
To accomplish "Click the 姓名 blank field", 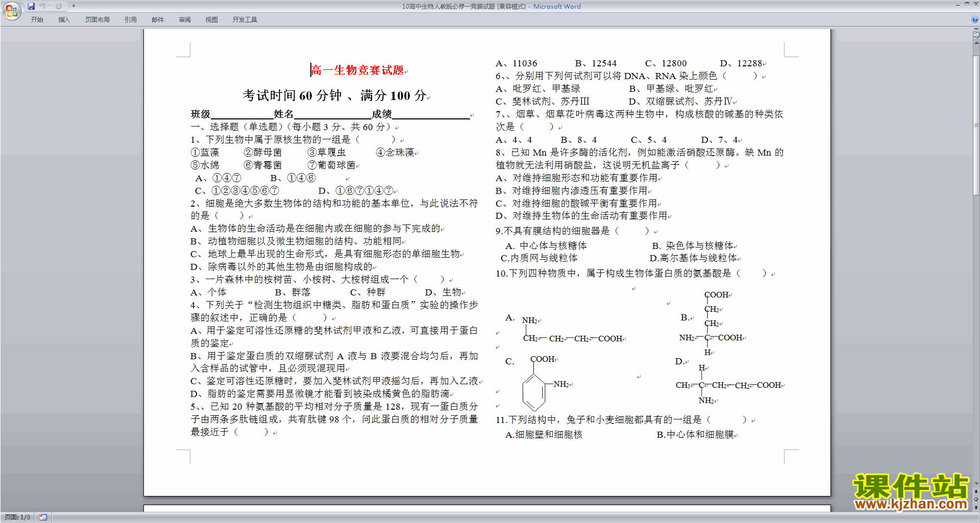I will pyautogui.click(x=333, y=114).
